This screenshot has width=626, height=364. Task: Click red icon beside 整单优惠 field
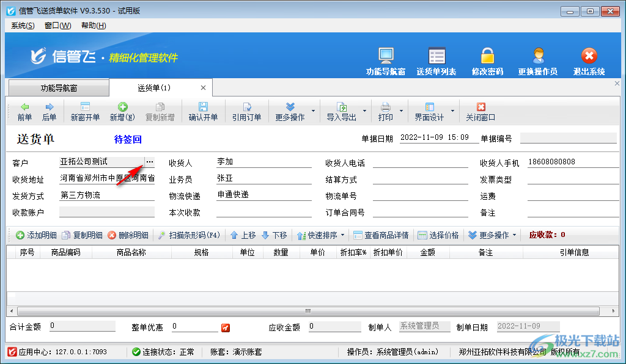(x=226, y=328)
